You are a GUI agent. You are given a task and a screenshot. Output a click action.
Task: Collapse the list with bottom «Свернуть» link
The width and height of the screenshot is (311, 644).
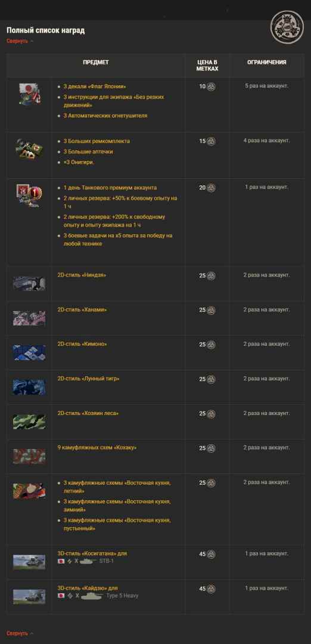[17, 633]
